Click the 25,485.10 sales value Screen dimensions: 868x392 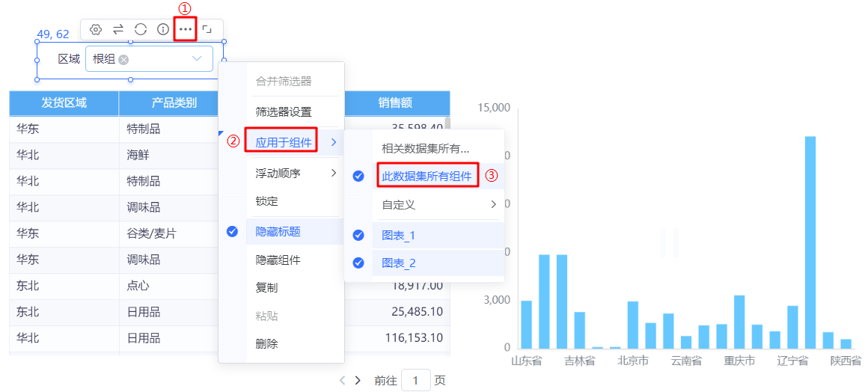tap(416, 312)
